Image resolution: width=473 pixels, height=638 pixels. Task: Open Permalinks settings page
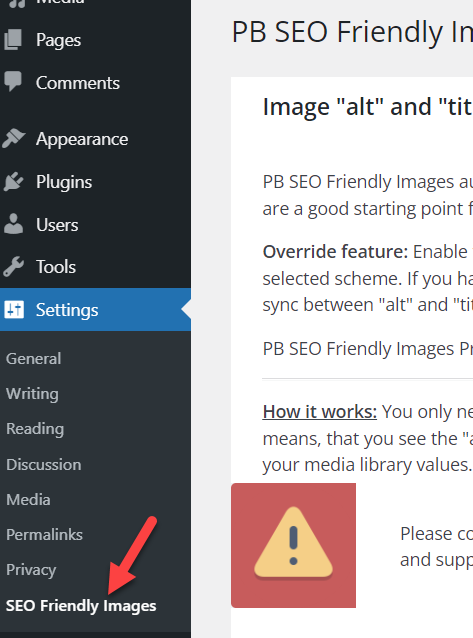pyautogui.click(x=44, y=534)
